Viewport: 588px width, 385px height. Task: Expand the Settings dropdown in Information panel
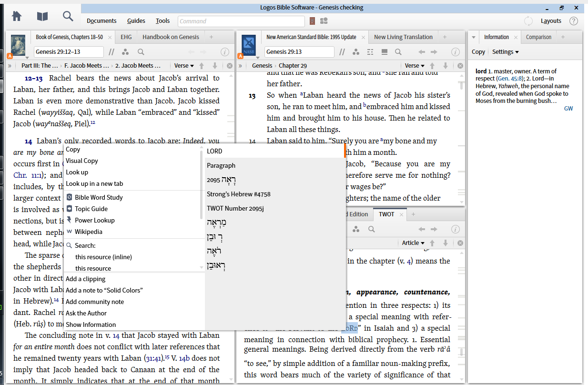505,52
